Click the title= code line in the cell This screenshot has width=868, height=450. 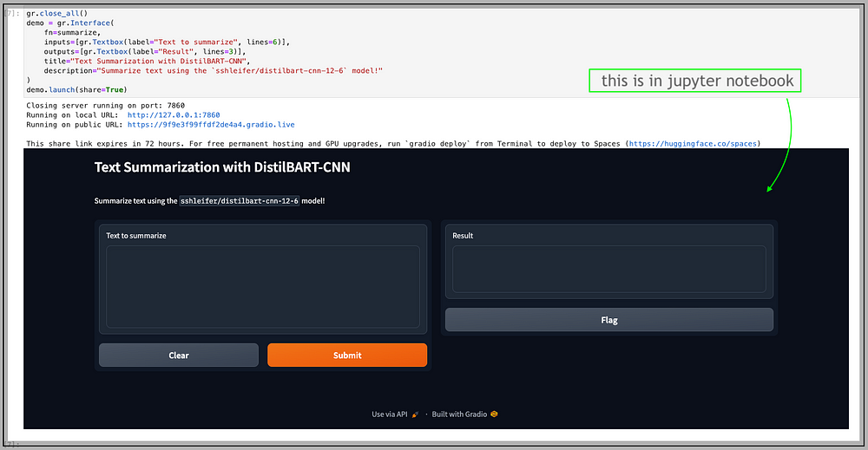point(148,62)
